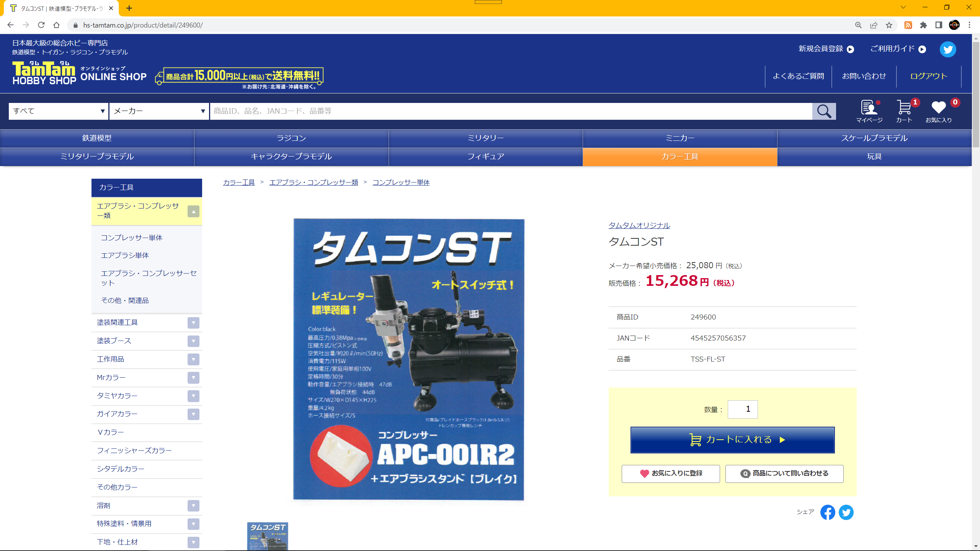
Task: Open ラジコン navigation tab
Action: [x=291, y=138]
